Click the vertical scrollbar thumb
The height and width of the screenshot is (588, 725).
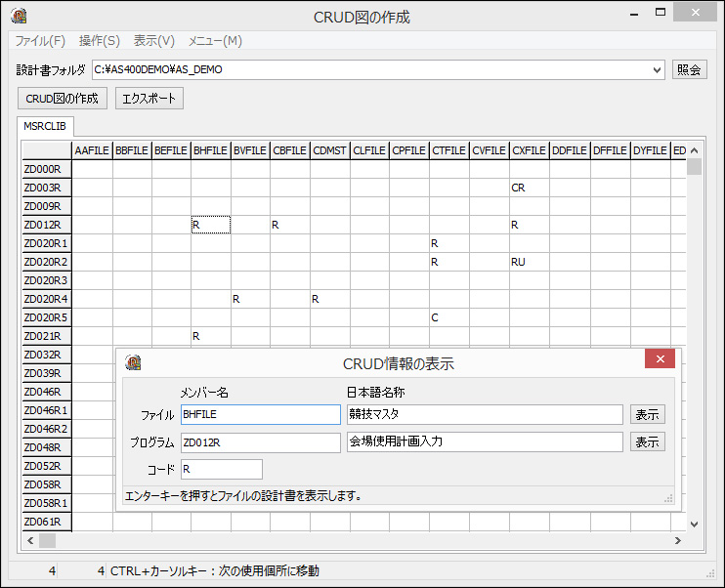(x=694, y=166)
